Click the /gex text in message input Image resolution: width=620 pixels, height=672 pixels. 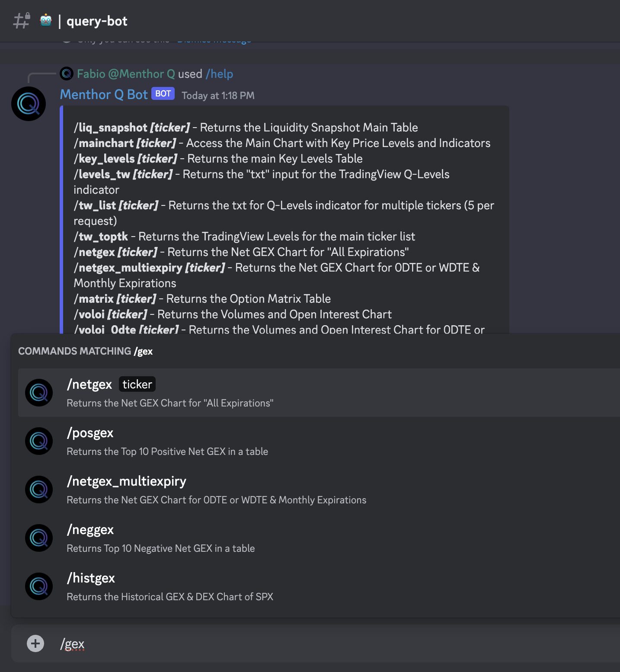tap(73, 643)
